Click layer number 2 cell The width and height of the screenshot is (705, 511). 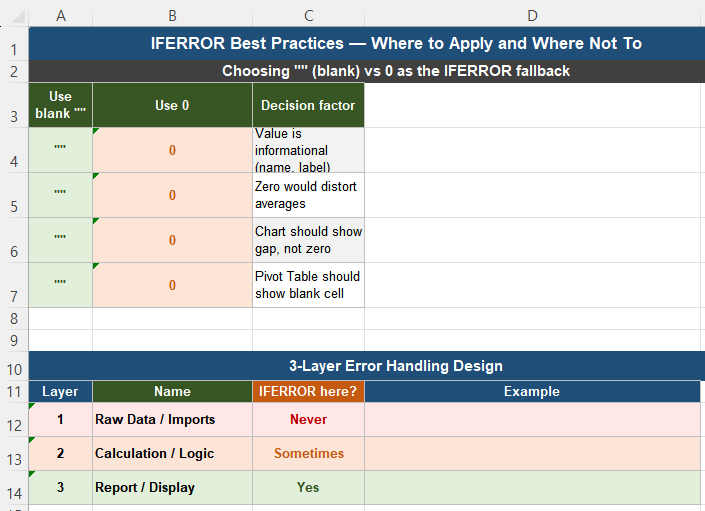61,453
